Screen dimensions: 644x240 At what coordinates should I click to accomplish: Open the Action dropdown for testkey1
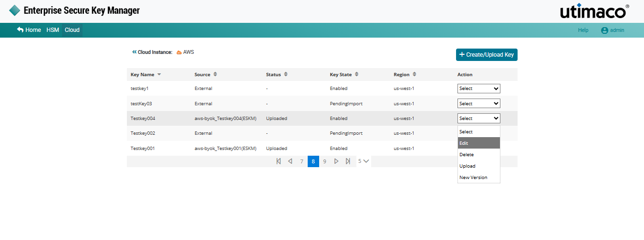(x=479, y=89)
